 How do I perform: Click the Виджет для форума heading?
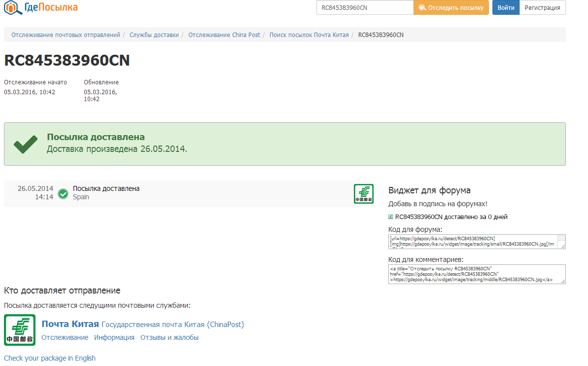pos(429,190)
